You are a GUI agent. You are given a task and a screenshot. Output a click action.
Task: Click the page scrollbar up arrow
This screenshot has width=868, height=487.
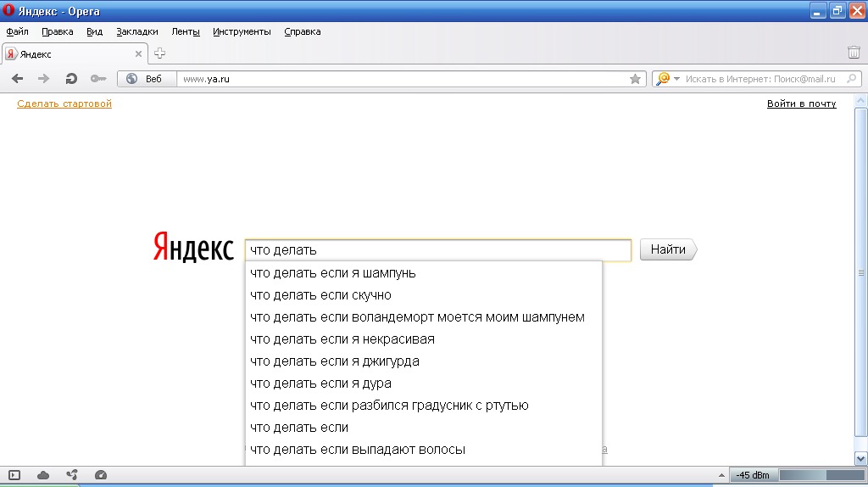861,101
